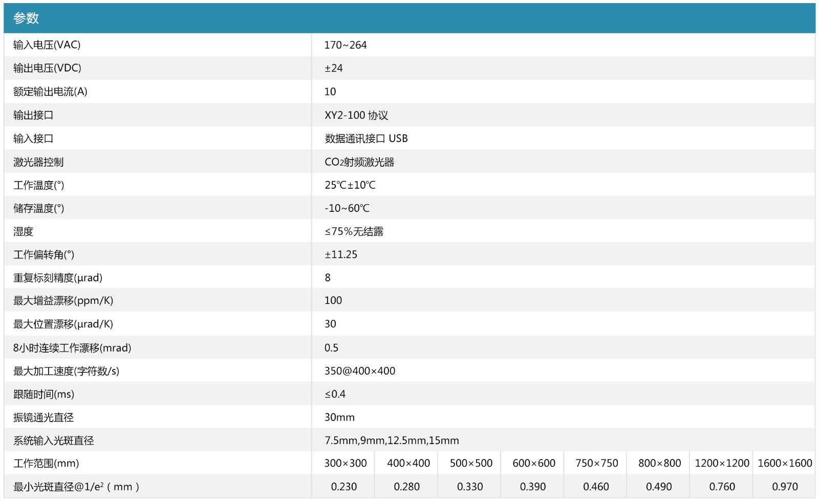Click the 参数 table header
The width and height of the screenshot is (819, 504).
point(26,18)
